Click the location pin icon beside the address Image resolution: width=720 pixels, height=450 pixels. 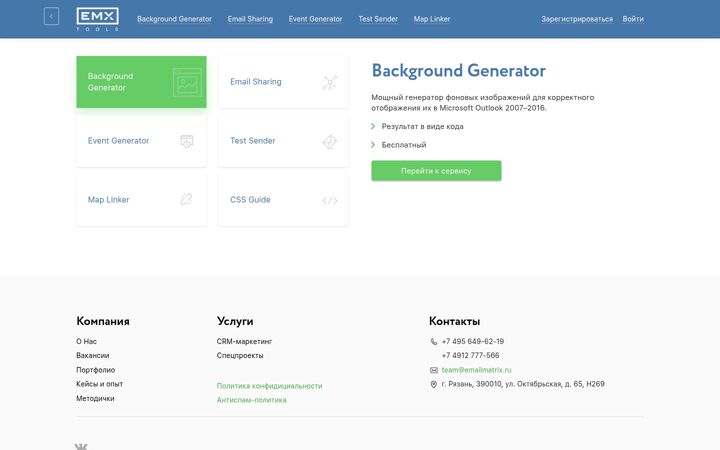[433, 384]
